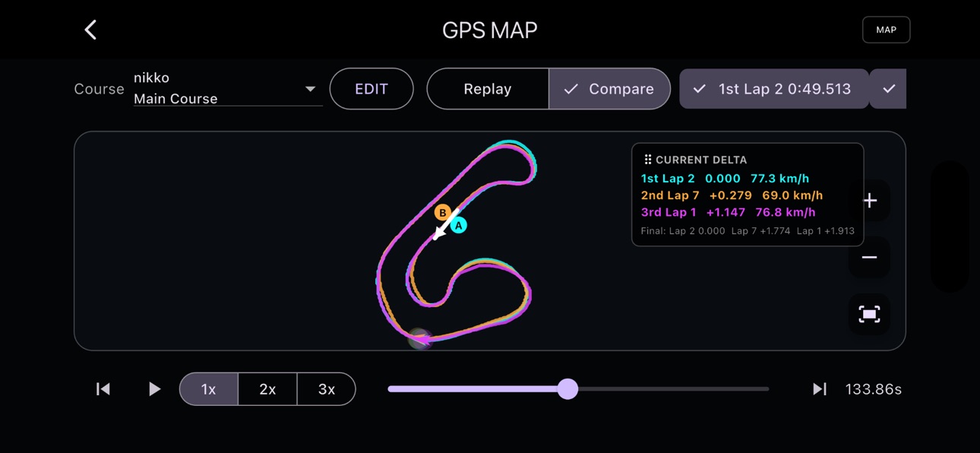Click the CURRENT DELTA heading
The width and height of the screenshot is (980, 453).
pyautogui.click(x=701, y=160)
